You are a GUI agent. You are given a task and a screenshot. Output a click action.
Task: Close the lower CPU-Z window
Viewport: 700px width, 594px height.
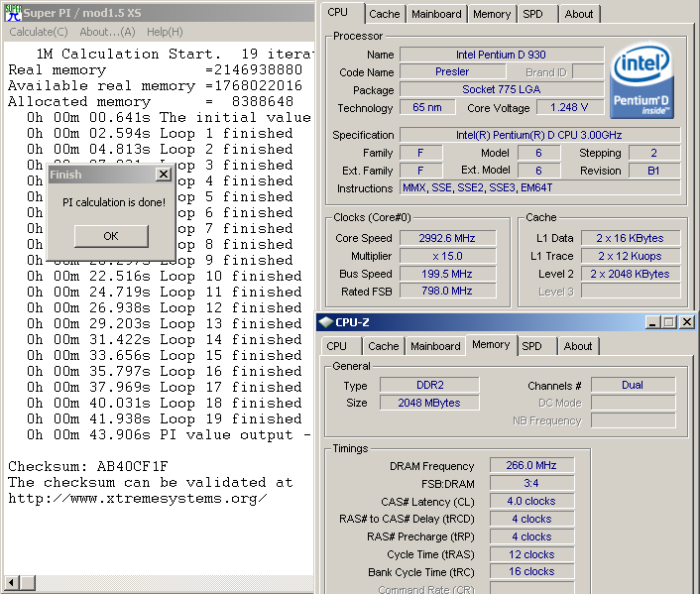[x=687, y=322]
